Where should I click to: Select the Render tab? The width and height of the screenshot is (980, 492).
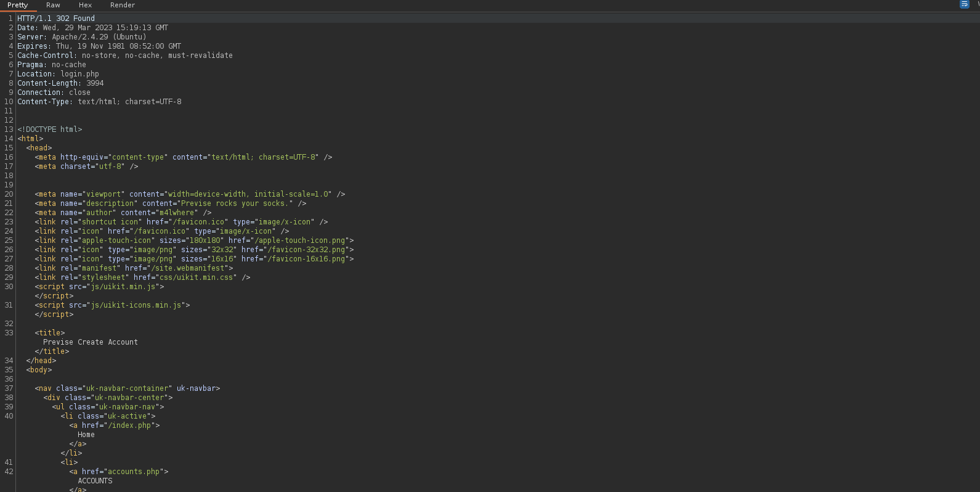(x=123, y=5)
